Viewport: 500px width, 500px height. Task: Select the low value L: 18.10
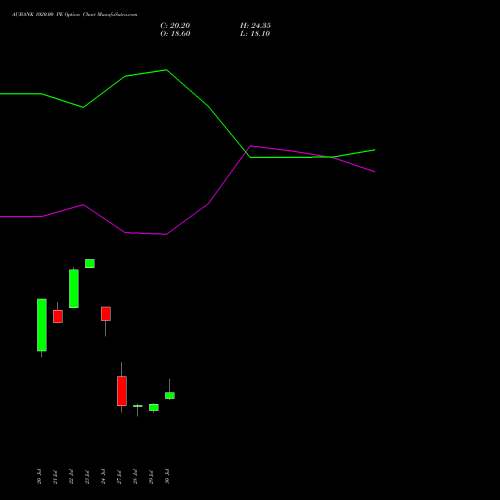coord(255,34)
